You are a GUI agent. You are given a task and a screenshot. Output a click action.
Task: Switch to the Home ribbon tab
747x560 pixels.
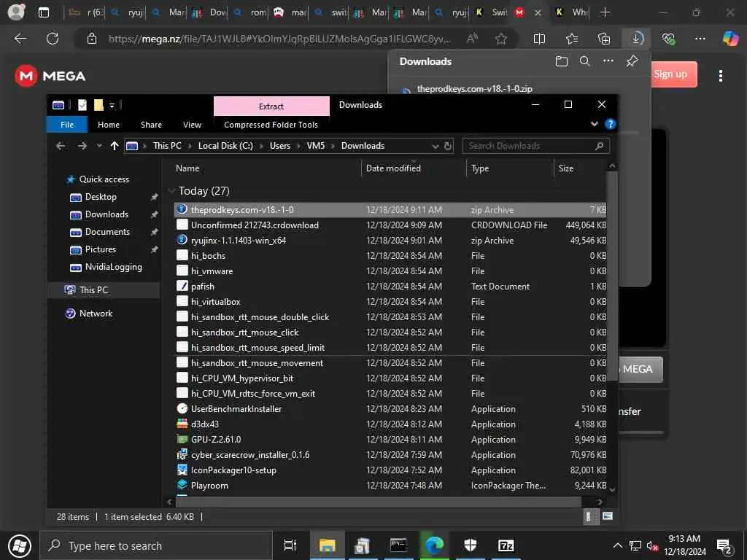tap(109, 125)
